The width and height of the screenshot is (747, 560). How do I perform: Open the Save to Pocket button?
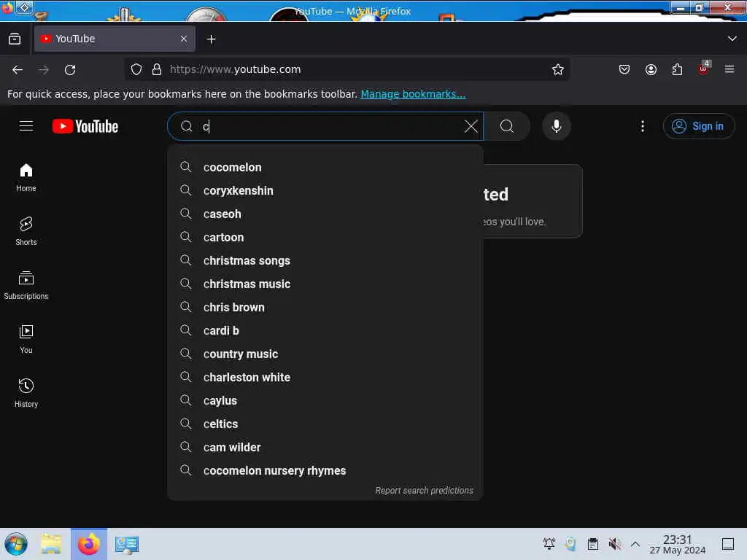click(624, 69)
